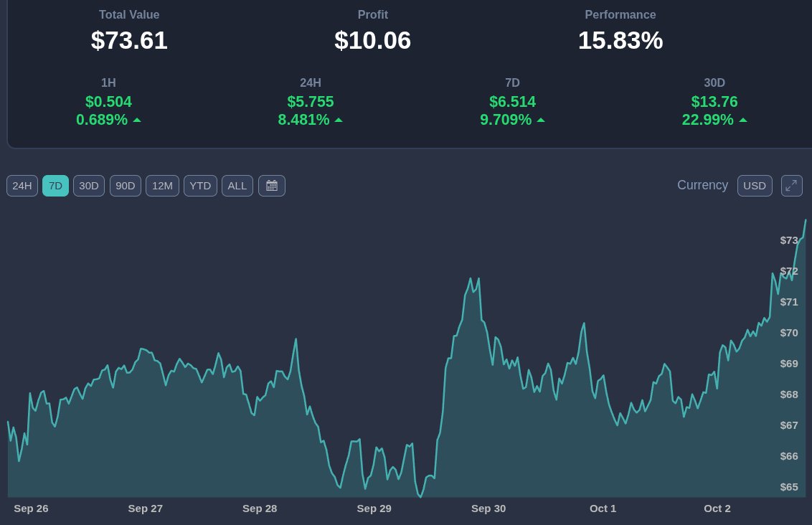Switch chart to 90D range
The height and width of the screenshot is (525, 812).
click(x=126, y=186)
